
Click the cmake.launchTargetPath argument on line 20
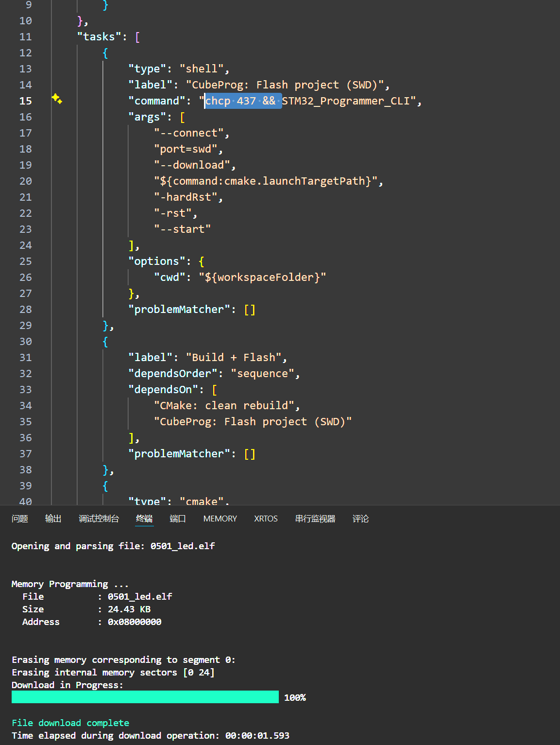click(x=269, y=181)
